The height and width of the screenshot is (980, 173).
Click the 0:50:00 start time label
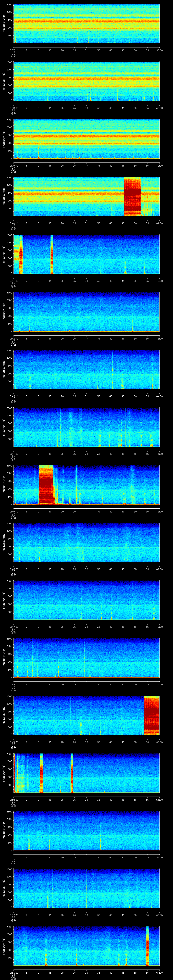[x=14, y=800]
